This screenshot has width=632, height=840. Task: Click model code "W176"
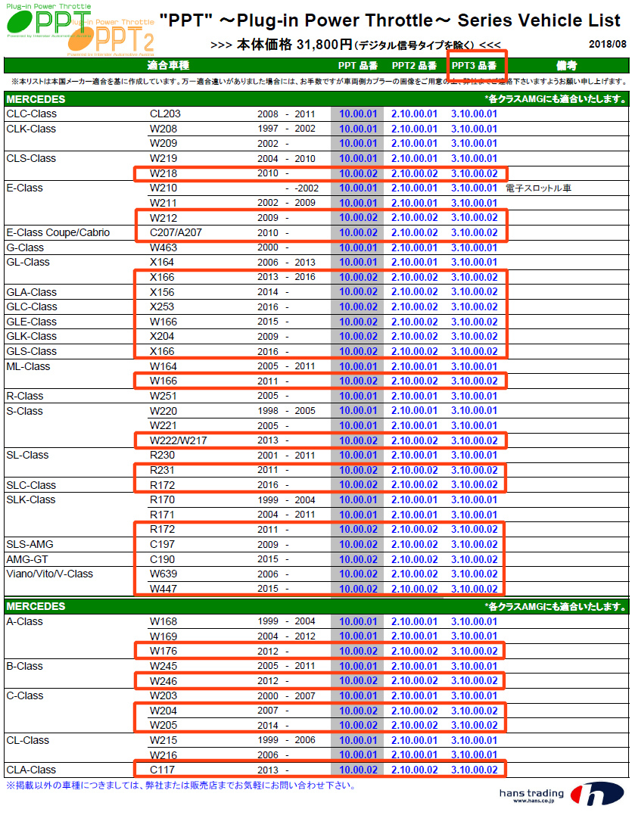pos(163,651)
